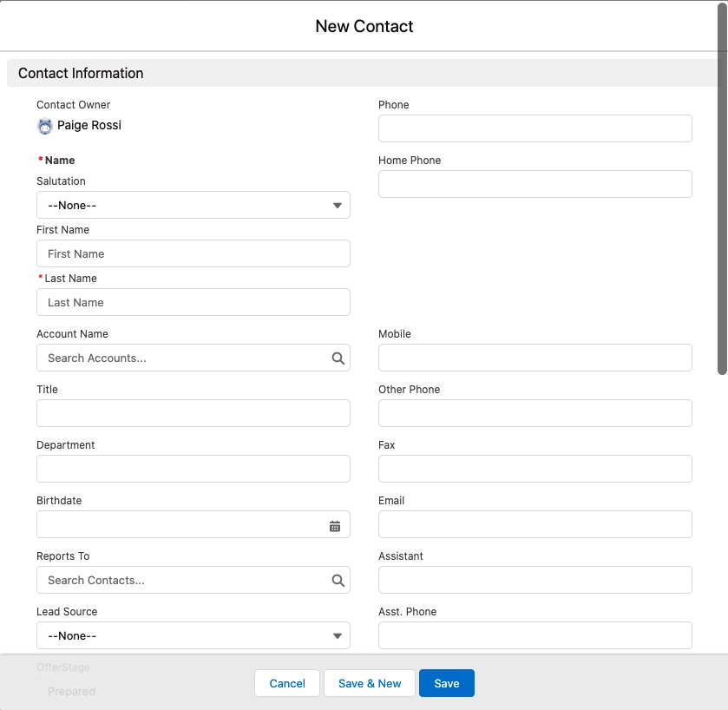The image size is (728, 710).
Task: Select the Contact Information section header
Action: click(81, 73)
